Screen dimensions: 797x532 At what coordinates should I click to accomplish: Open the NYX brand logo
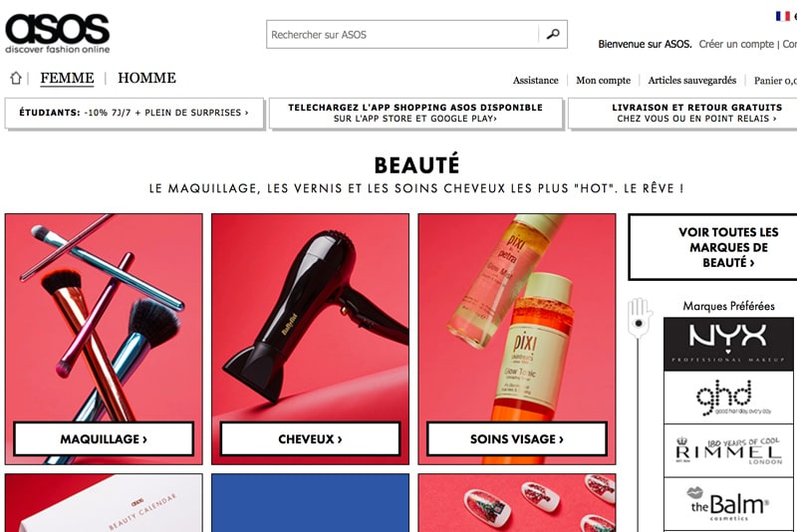pyautogui.click(x=728, y=344)
